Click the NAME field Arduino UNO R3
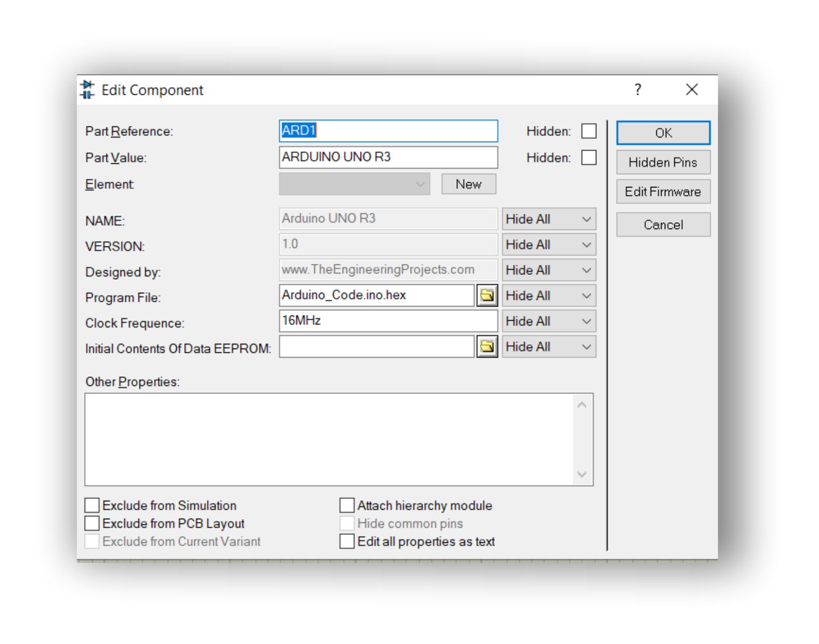The height and width of the screenshot is (644, 819). click(388, 219)
